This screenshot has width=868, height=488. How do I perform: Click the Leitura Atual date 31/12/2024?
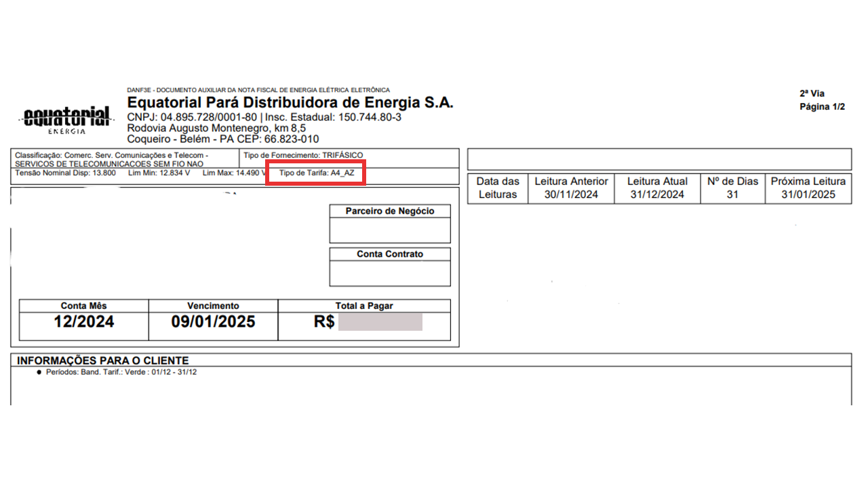tap(657, 195)
